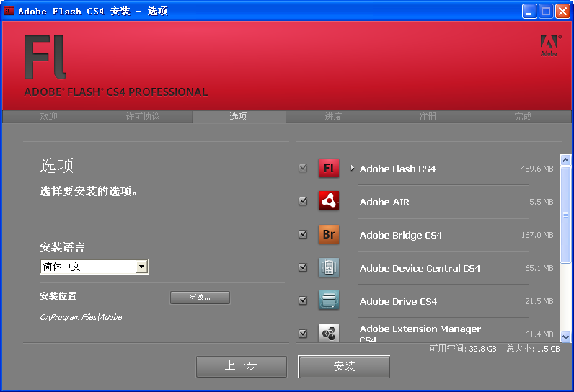Click the Adobe Device Central CS4 label

(x=420, y=268)
